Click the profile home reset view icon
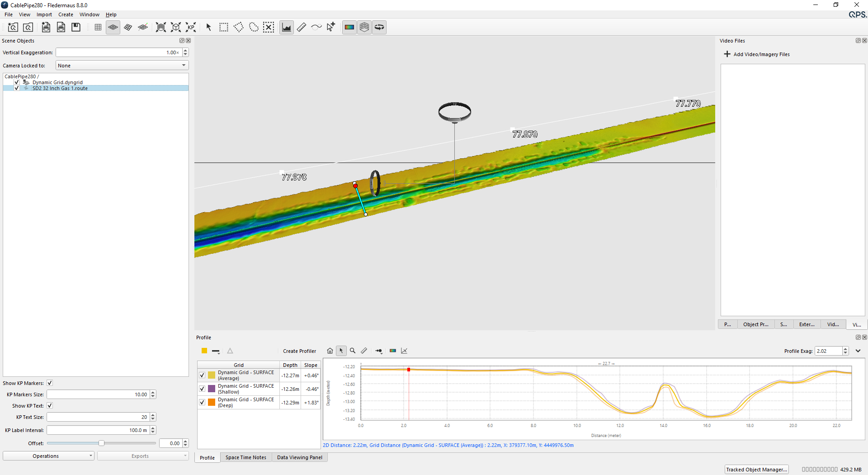This screenshot has height=475, width=868. [330, 351]
